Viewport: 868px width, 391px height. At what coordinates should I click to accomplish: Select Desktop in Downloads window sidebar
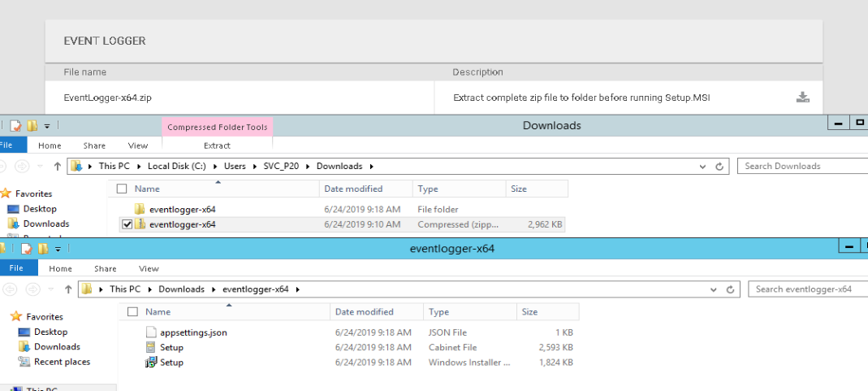click(40, 209)
